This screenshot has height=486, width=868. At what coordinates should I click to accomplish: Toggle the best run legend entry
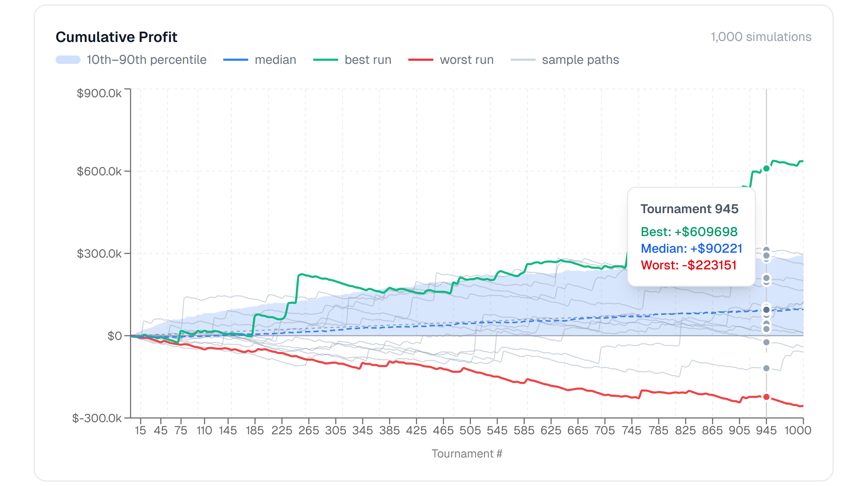[x=368, y=60]
